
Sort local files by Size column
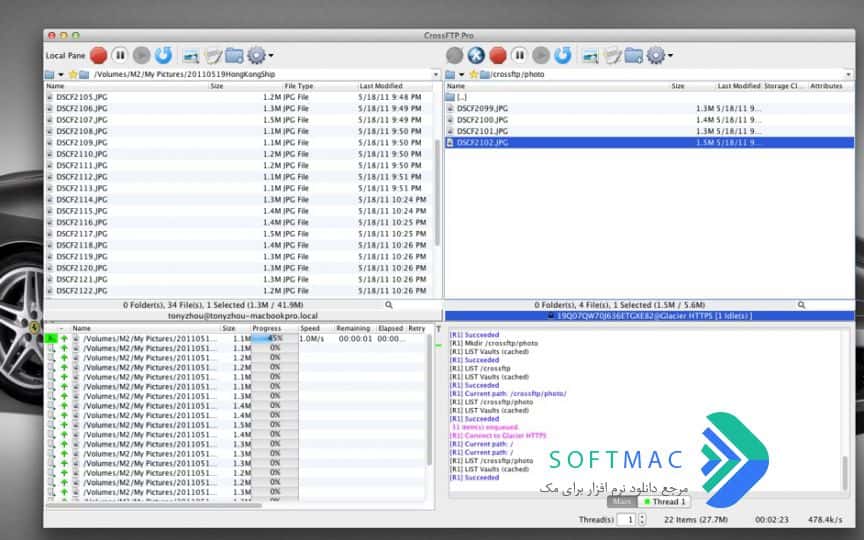[245, 86]
